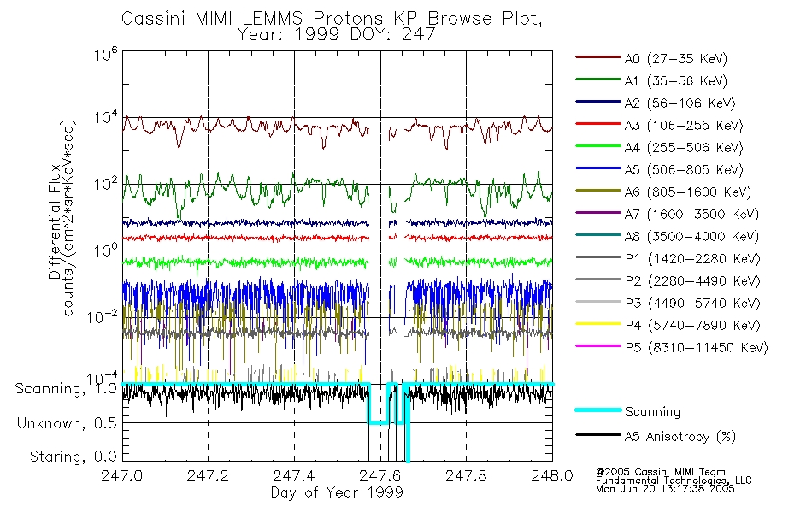The image size is (812, 513).
Task: Click the bright green A4 legend line swatch
Action: pos(597,146)
